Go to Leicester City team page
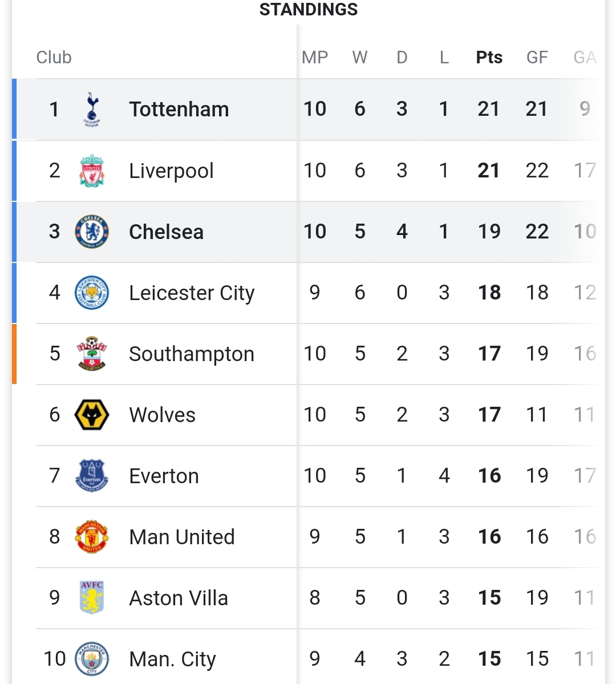The width and height of the screenshot is (616, 684). click(x=192, y=293)
